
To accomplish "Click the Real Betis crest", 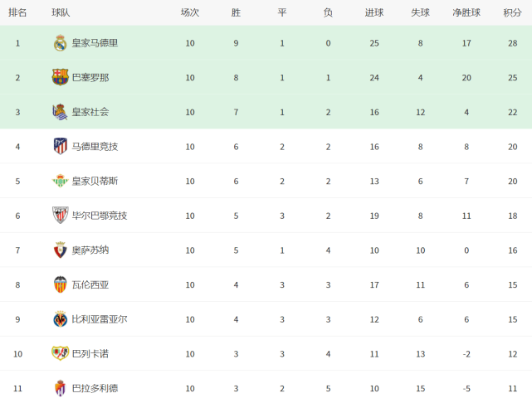I will pyautogui.click(x=61, y=181).
